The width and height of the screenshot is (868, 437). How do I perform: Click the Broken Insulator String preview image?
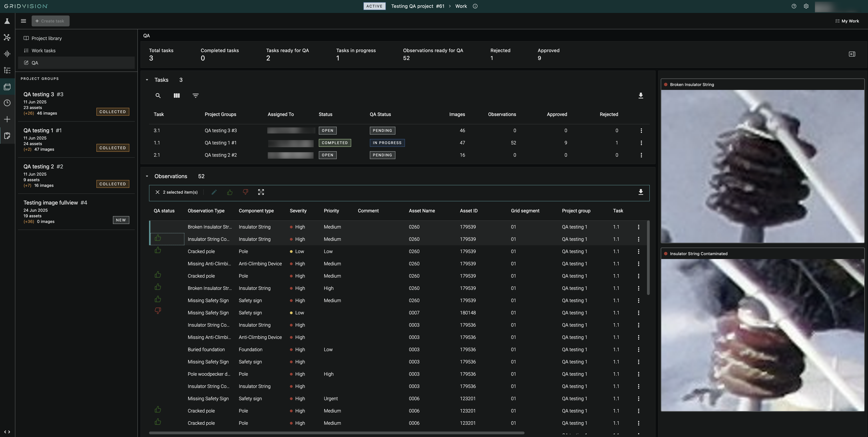(762, 166)
